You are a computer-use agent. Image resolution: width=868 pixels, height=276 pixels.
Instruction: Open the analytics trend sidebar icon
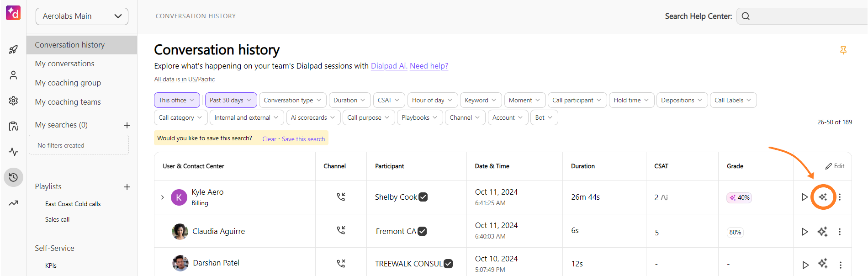click(x=13, y=203)
